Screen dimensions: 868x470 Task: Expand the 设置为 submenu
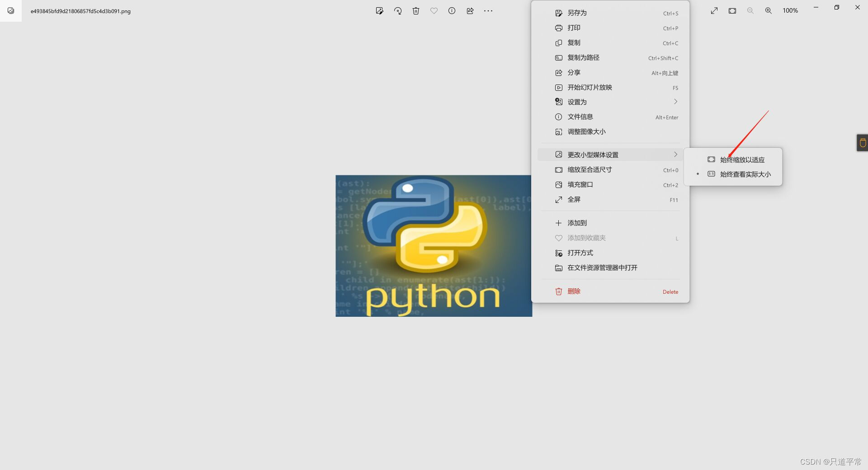(610, 102)
